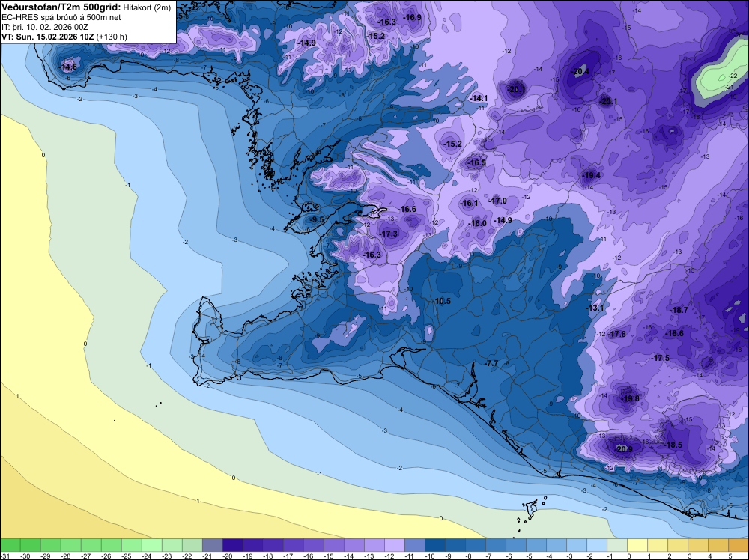Select the darkest purple legend swatch above -20
The width and height of the screenshot is (749, 560).
point(232,545)
